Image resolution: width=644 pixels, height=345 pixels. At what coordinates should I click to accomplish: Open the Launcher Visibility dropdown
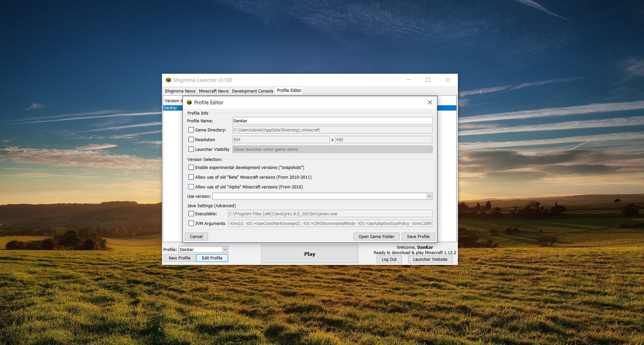pos(332,149)
